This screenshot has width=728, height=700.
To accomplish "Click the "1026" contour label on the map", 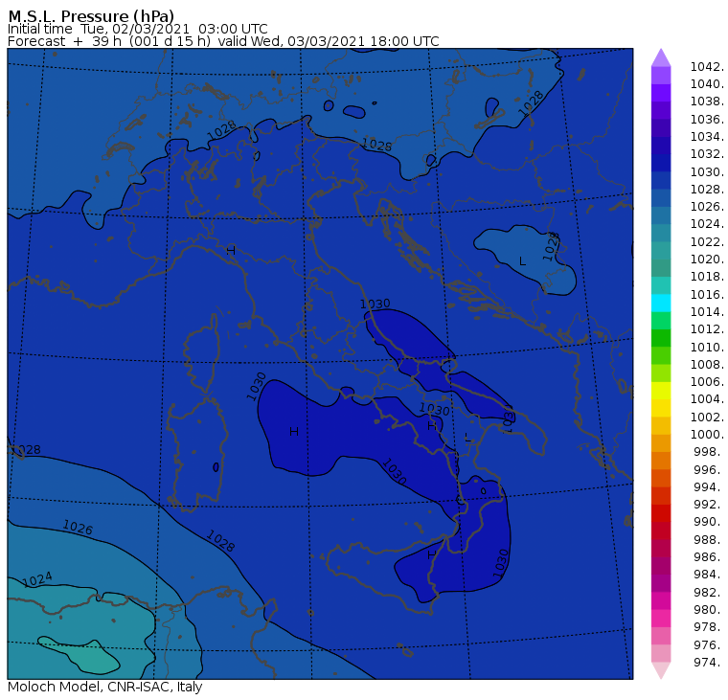I will (x=78, y=528).
